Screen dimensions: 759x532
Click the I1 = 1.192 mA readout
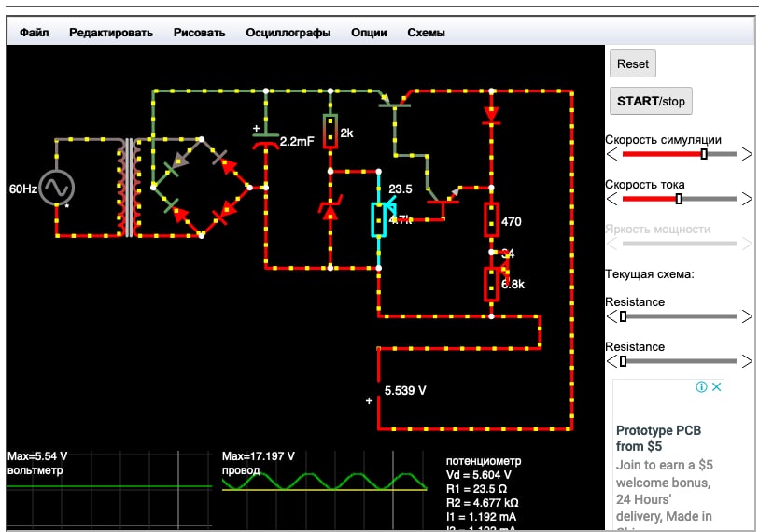481,517
